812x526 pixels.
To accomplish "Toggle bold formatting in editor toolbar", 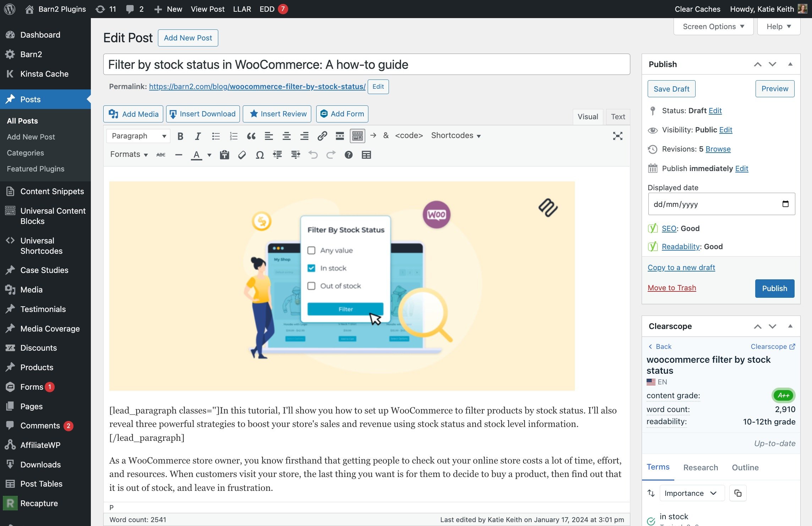I will coord(180,136).
